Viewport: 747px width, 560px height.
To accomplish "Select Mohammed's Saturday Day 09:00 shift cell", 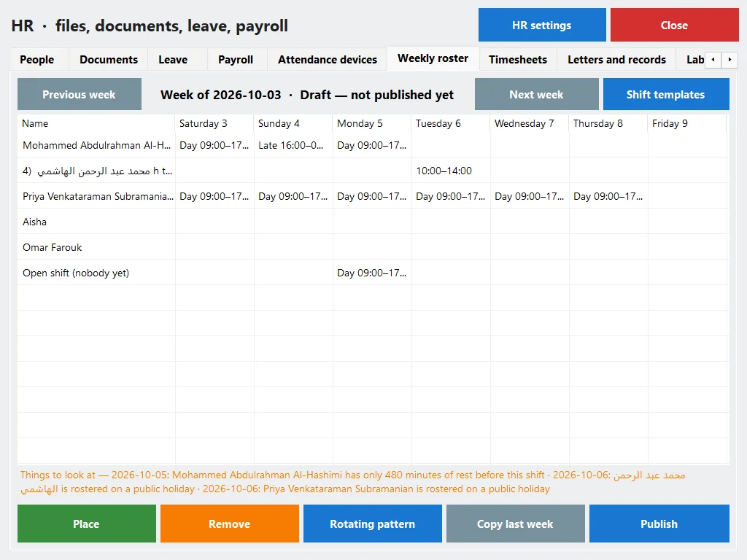I will 214,145.
